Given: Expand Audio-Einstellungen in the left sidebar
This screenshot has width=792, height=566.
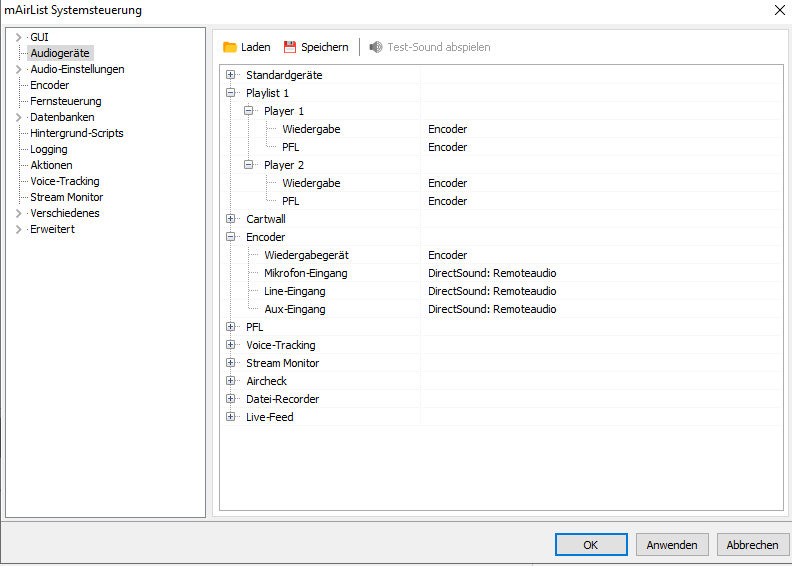Looking at the screenshot, I should point(18,69).
